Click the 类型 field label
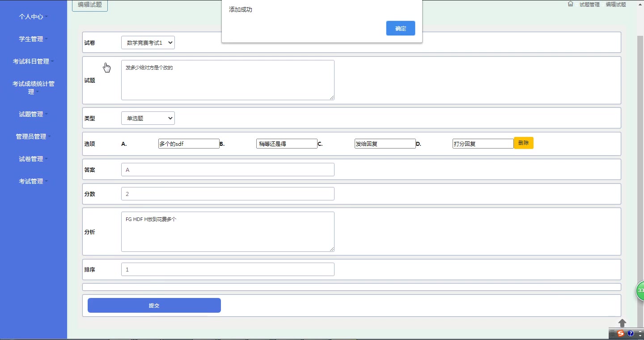Viewport: 644px width, 340px height. click(90, 119)
